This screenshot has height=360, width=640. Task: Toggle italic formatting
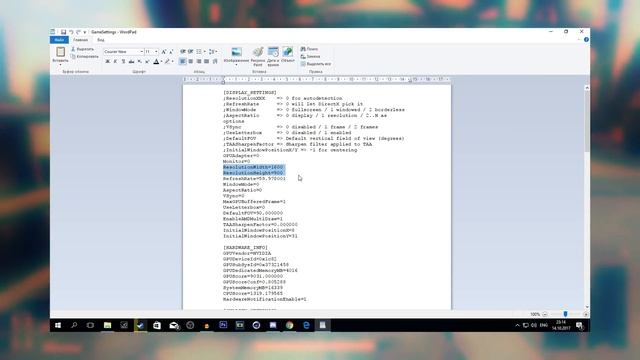[x=116, y=61]
